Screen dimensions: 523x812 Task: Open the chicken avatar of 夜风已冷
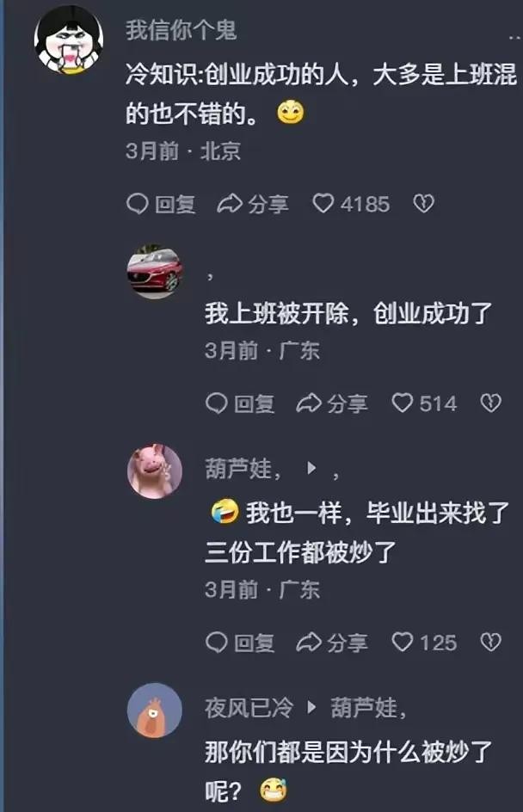point(155,710)
